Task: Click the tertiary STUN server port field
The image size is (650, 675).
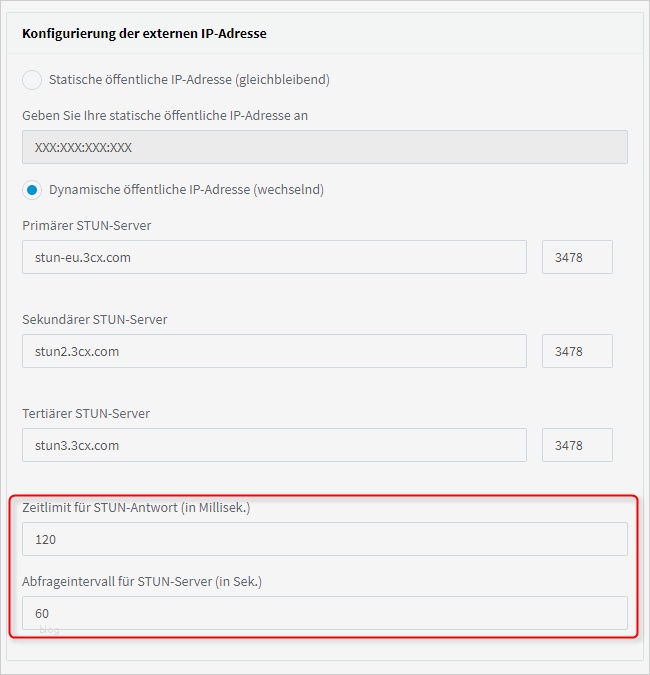Action: point(577,445)
